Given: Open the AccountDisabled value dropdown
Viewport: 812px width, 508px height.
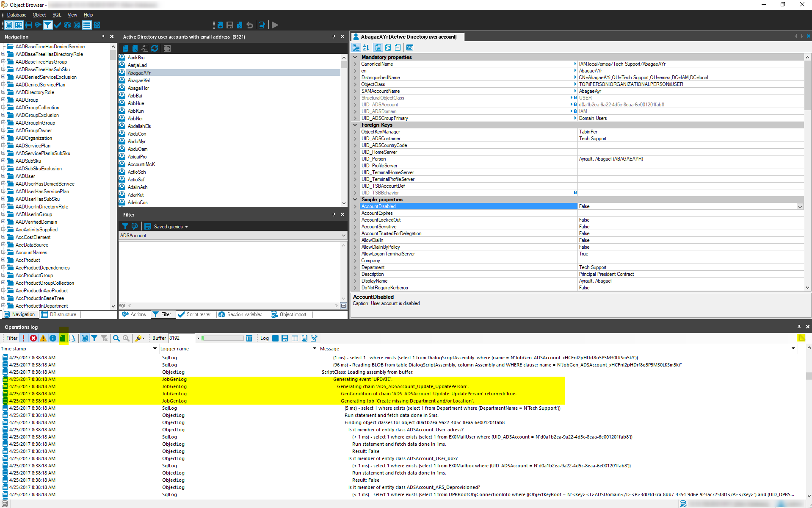Looking at the screenshot, I should [800, 207].
